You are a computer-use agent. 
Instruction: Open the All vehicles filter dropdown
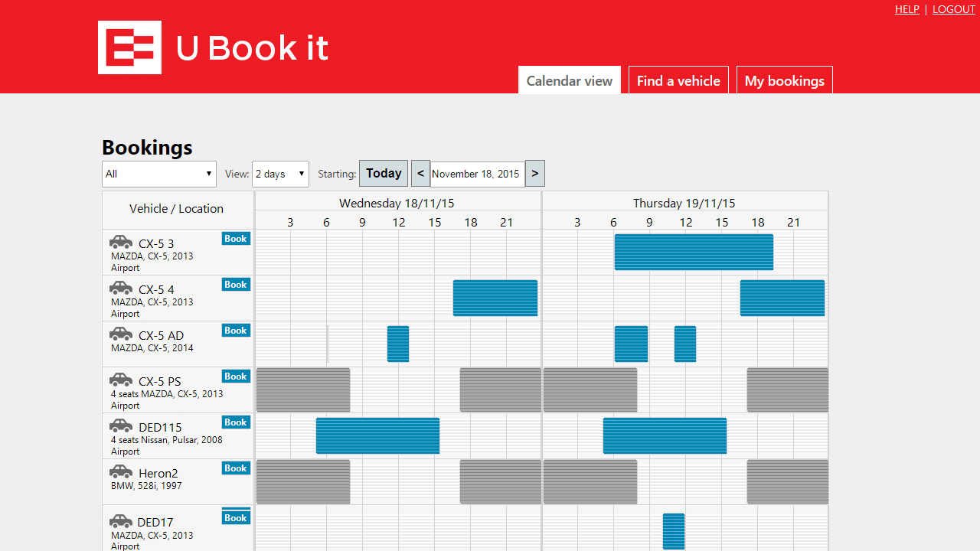[159, 174]
